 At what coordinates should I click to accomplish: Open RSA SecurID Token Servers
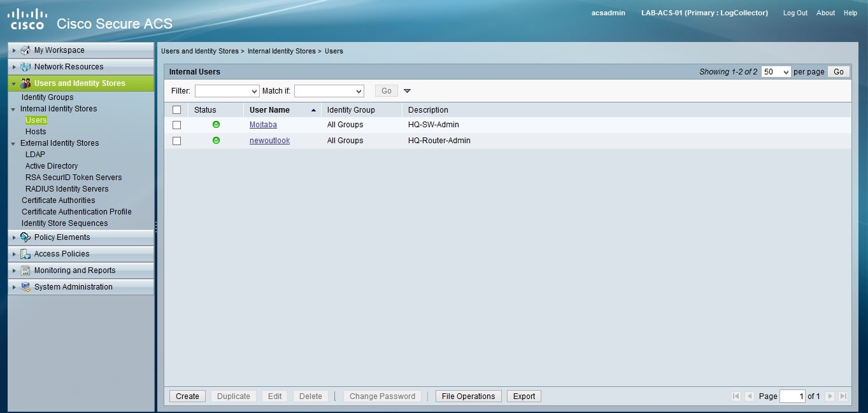(x=73, y=178)
